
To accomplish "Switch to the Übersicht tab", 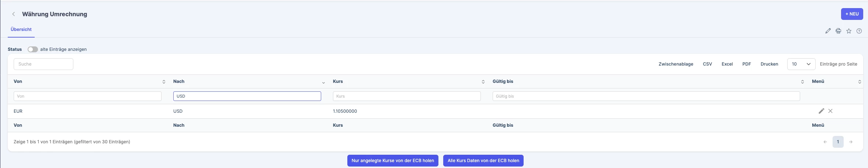I will 21,29.
